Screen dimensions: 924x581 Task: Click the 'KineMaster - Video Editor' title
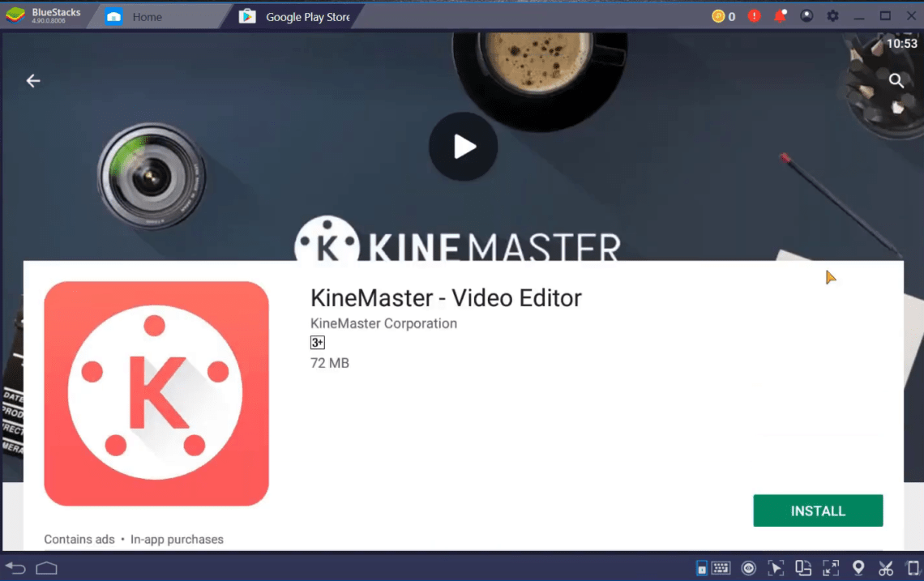coord(446,297)
